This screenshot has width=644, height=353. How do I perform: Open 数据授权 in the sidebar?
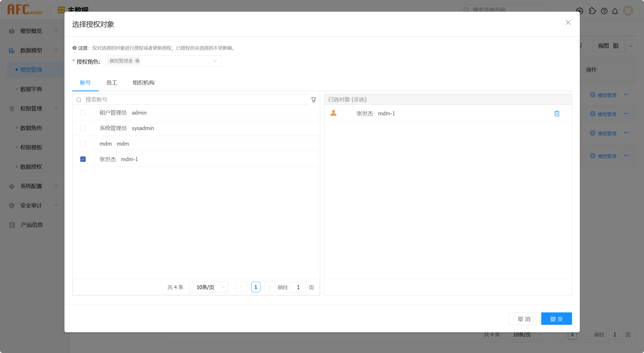31,167
